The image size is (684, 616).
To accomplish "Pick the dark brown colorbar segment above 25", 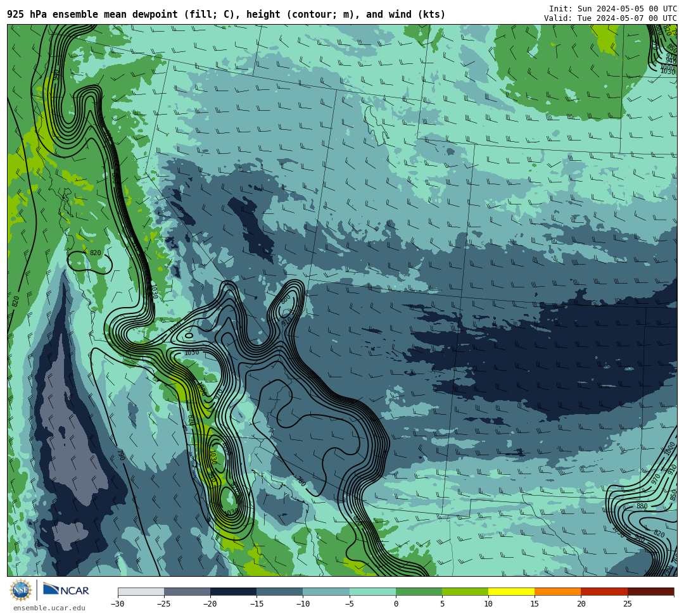I will click(x=651, y=591).
